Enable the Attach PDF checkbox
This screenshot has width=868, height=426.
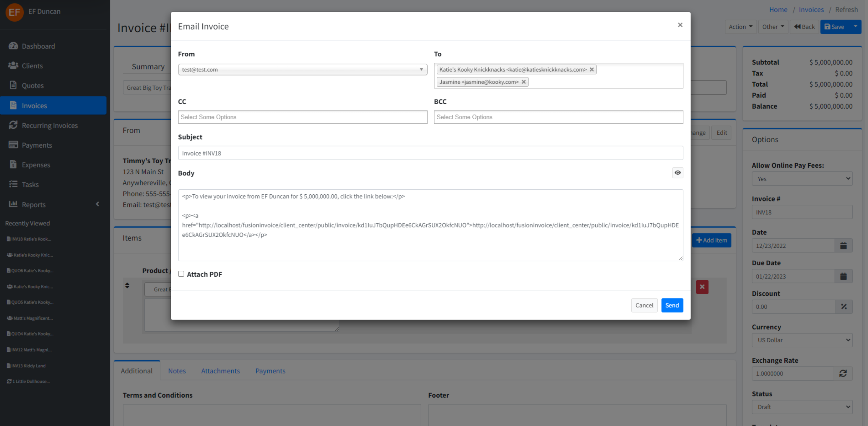[x=181, y=274]
